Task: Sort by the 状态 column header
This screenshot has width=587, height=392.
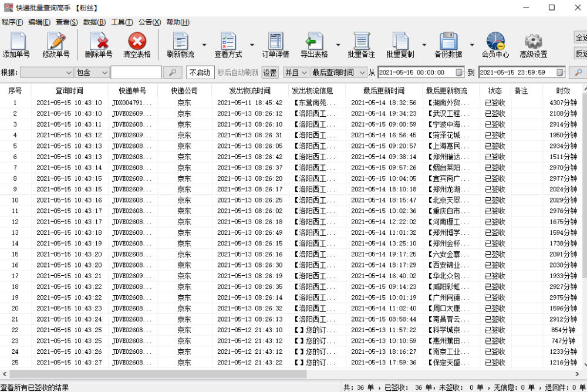Action: point(495,90)
